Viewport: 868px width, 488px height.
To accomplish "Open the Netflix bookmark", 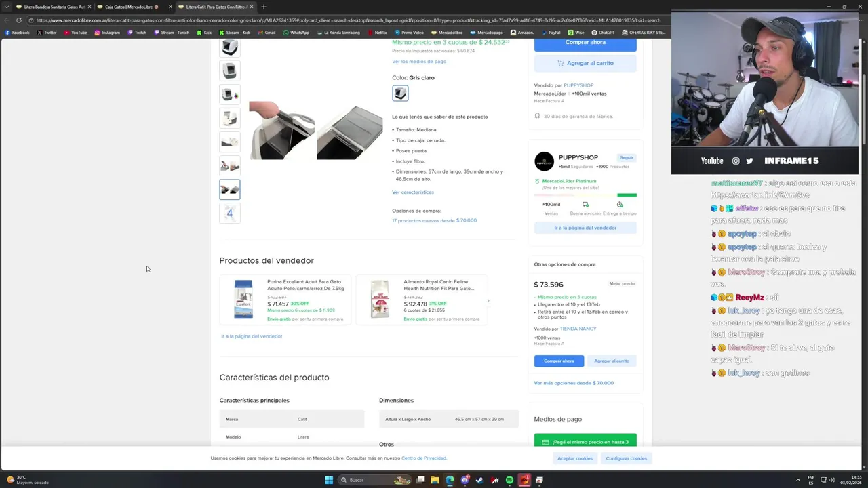I will (377, 33).
